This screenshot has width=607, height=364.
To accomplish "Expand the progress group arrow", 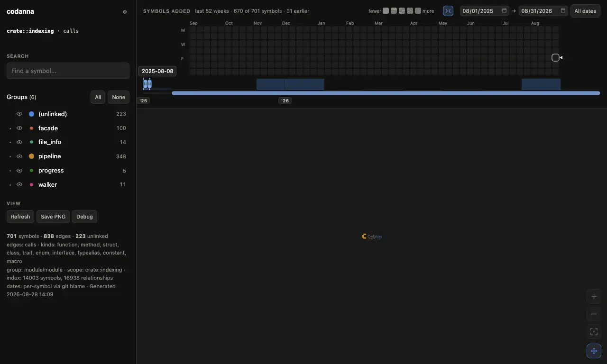I will [x=10, y=171].
